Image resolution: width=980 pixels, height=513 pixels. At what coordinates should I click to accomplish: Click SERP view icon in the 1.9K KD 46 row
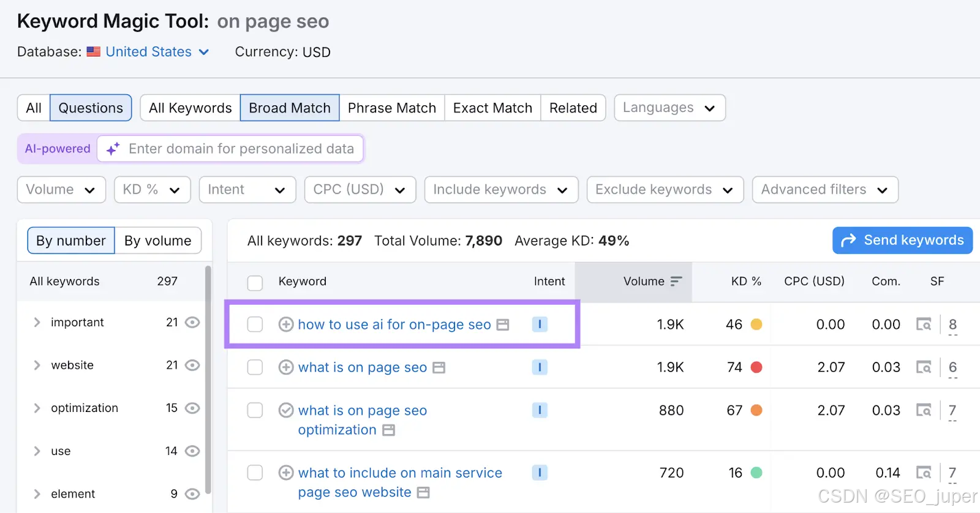pos(924,324)
